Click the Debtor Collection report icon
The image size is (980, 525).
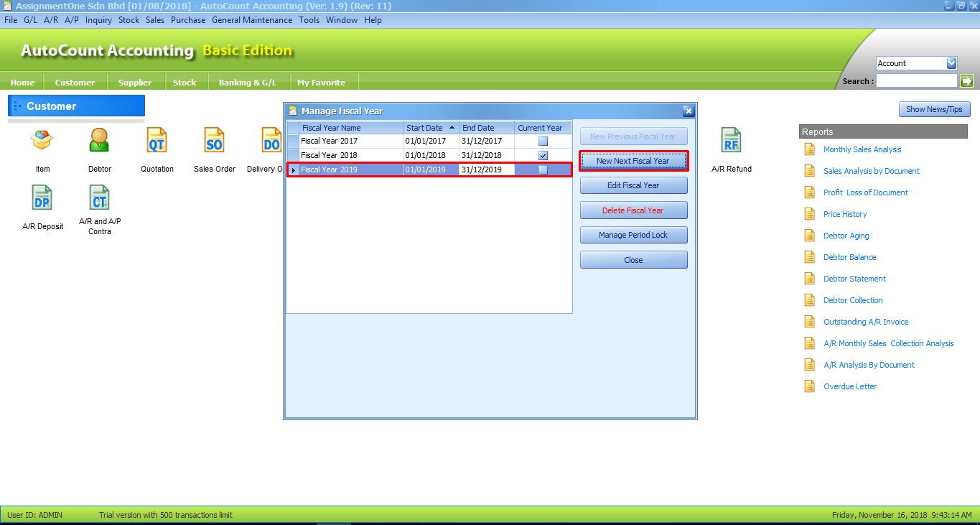(x=810, y=300)
